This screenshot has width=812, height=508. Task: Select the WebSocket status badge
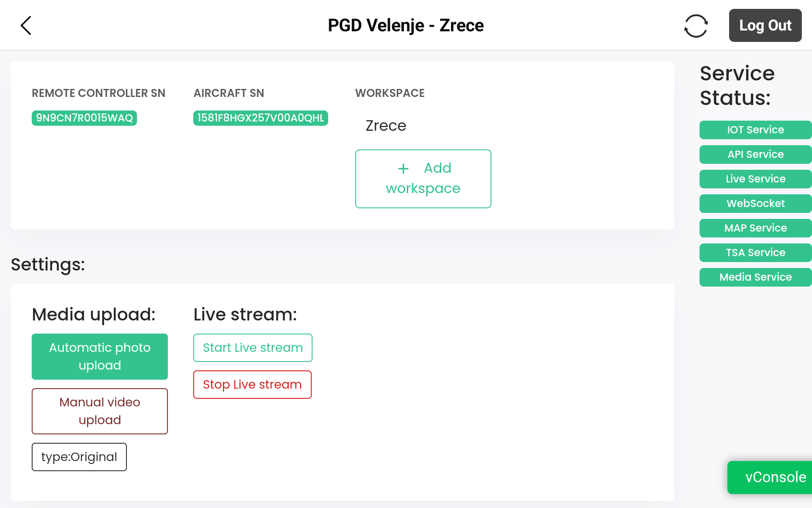click(x=755, y=204)
